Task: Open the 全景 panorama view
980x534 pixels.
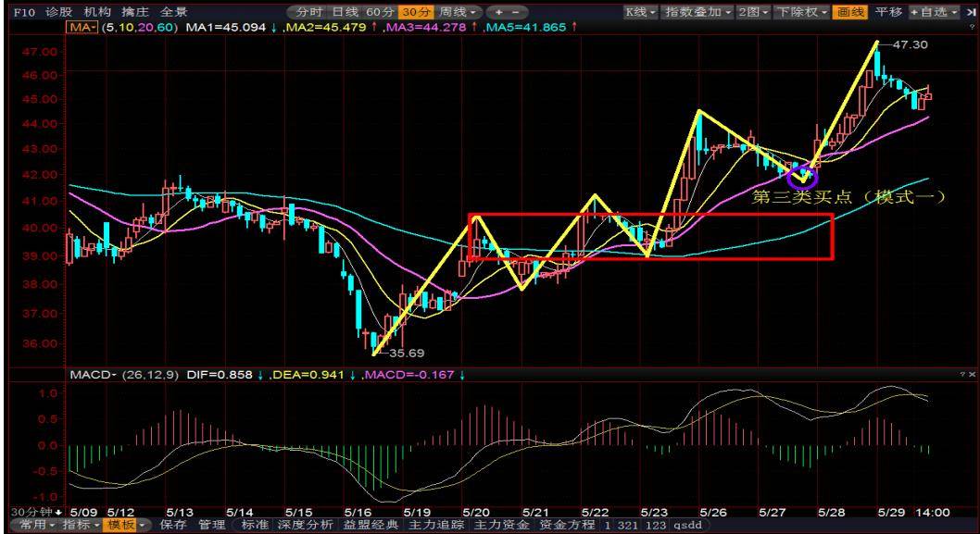Action: pyautogui.click(x=173, y=12)
